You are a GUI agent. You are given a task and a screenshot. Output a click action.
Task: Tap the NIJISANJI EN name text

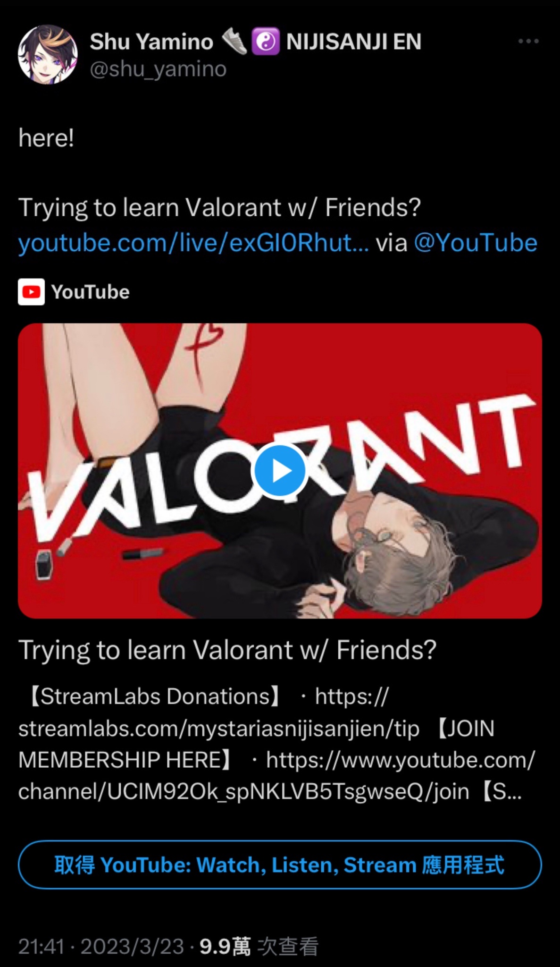[x=354, y=42]
